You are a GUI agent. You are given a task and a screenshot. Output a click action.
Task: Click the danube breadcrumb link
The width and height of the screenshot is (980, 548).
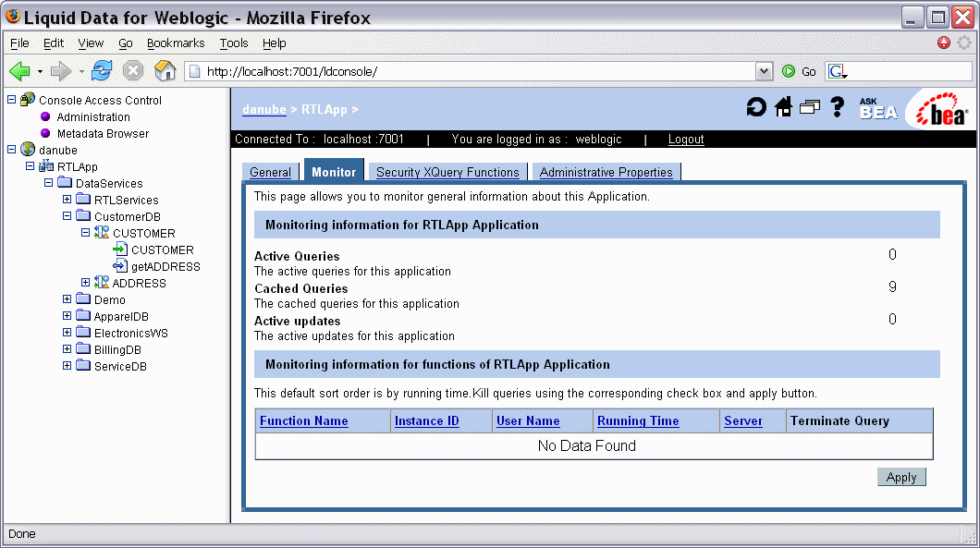click(263, 109)
